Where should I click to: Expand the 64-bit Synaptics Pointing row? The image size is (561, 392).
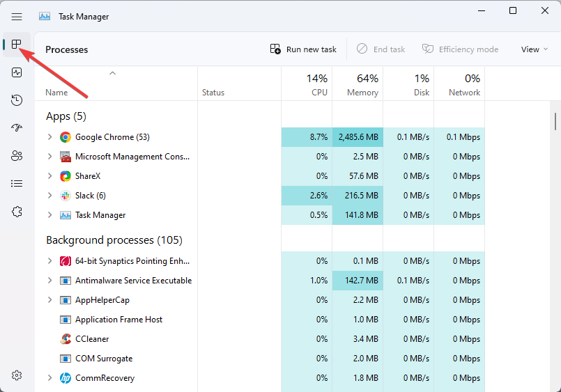tap(49, 261)
